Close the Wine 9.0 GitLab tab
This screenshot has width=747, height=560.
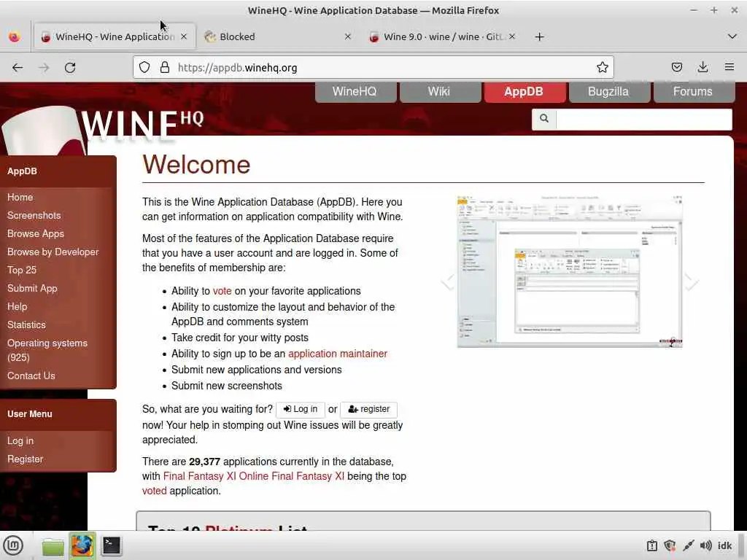[511, 36]
